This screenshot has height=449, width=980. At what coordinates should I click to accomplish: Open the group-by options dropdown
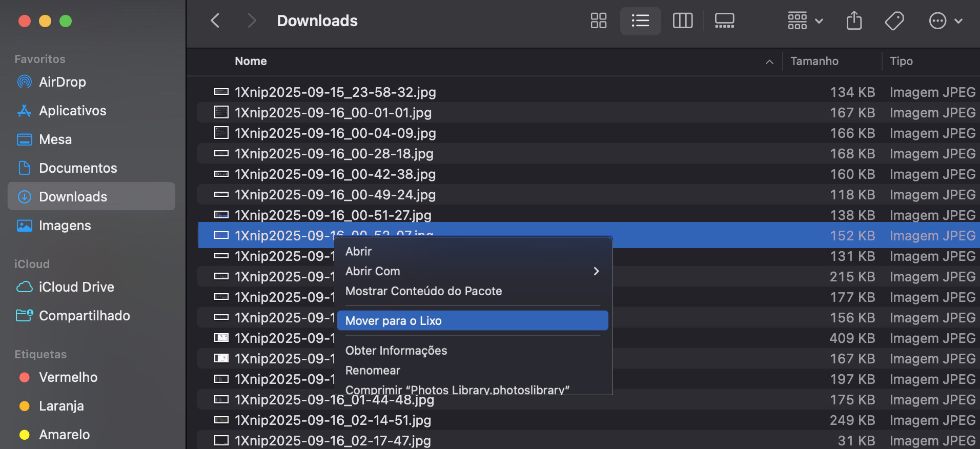click(x=805, y=21)
